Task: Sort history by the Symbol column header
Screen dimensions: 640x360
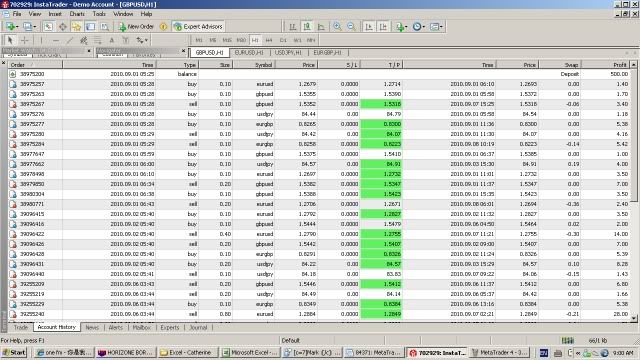Action: click(253, 64)
